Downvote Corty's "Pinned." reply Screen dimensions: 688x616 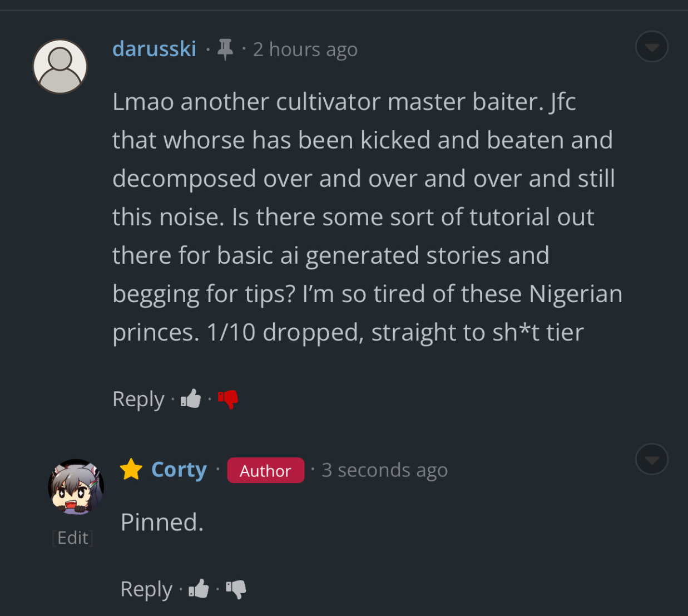click(x=236, y=589)
